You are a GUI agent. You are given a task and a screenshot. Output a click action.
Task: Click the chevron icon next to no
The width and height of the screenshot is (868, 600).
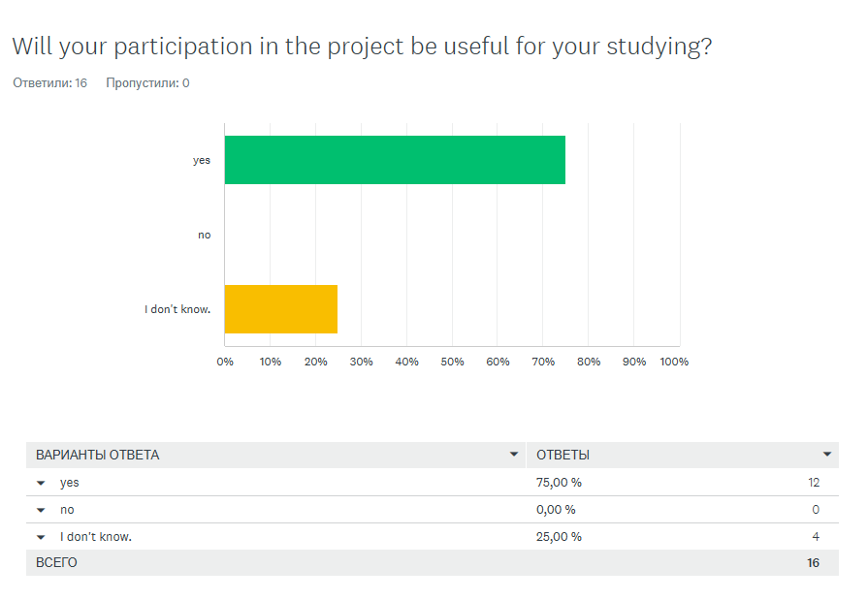point(40,509)
